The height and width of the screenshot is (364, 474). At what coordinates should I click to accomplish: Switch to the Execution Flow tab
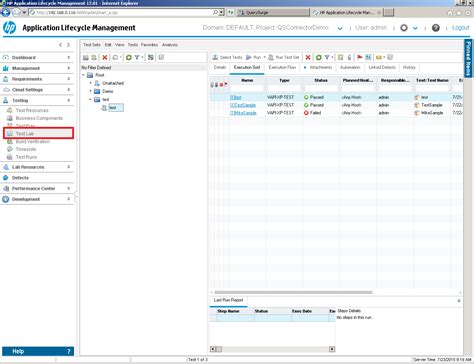(282, 67)
